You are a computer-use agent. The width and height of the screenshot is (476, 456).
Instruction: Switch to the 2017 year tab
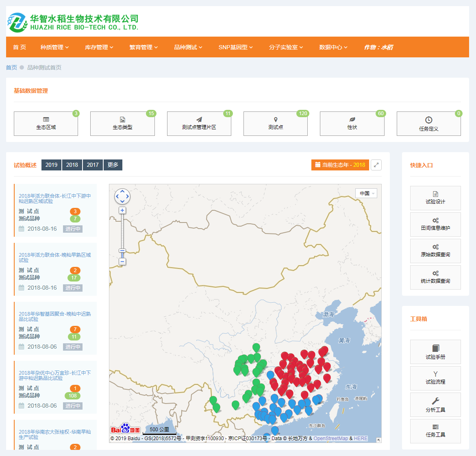93,165
